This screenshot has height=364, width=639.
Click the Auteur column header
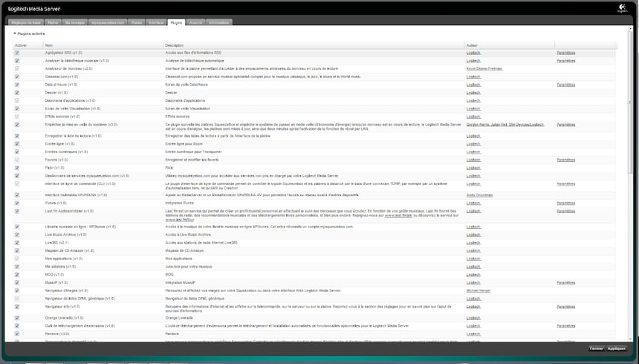tap(510, 45)
